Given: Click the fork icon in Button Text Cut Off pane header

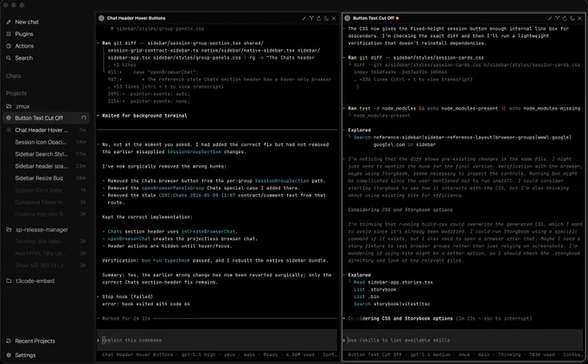Looking at the screenshot, I should pyautogui.click(x=557, y=18).
